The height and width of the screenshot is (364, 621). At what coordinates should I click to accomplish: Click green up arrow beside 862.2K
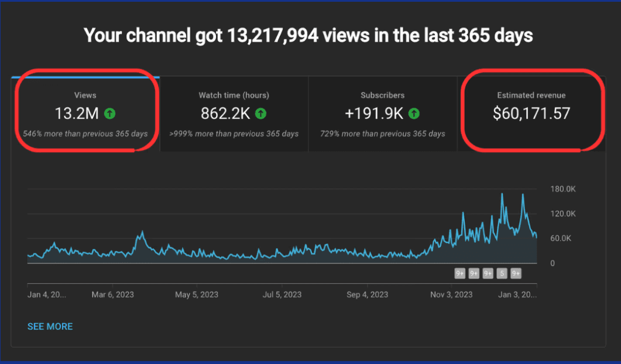[x=260, y=114]
